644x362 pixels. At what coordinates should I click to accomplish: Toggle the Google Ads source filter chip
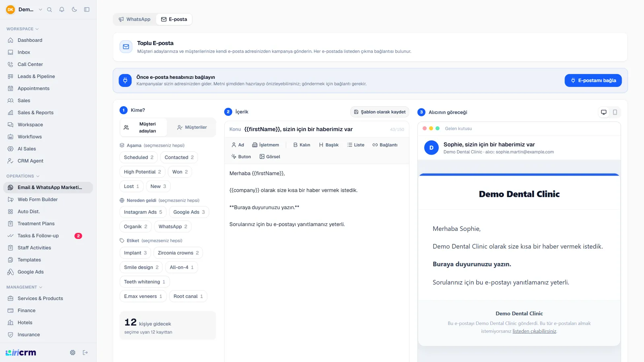(189, 212)
